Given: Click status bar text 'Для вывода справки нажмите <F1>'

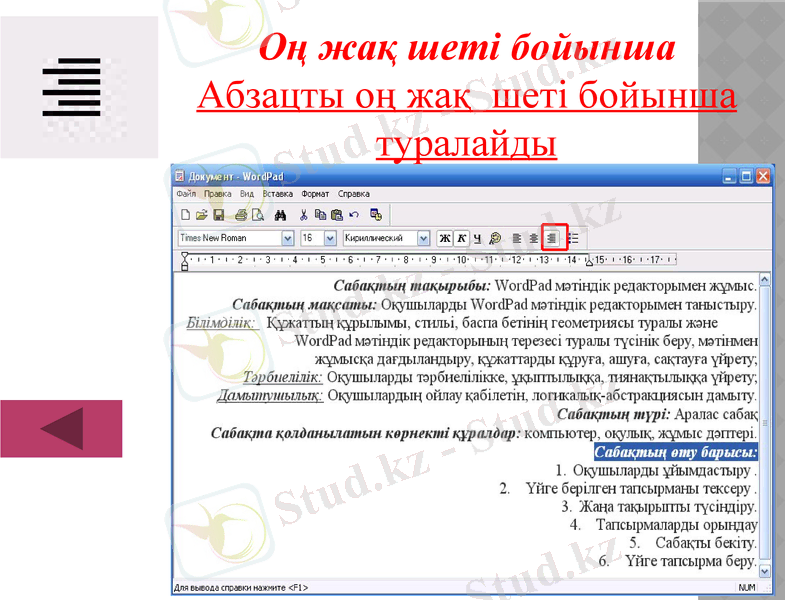Looking at the screenshot, I should coord(241,588).
